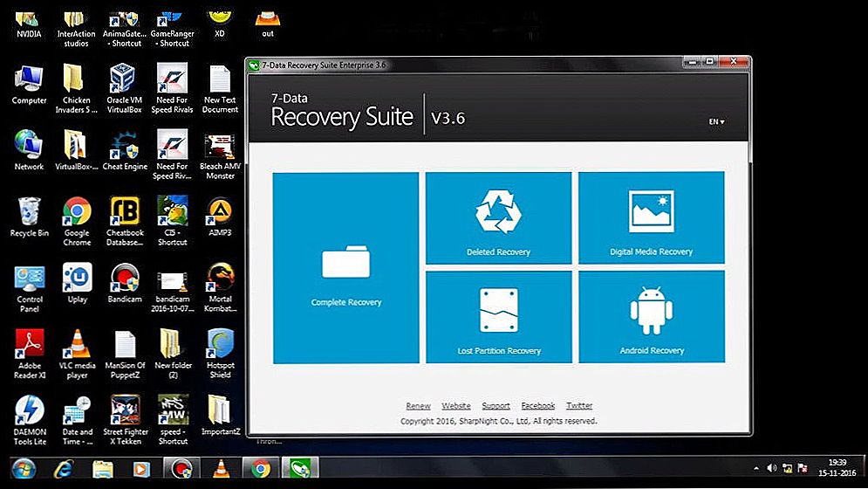Select the VLC media player desktop shortcut
This screenshot has height=489, width=868.
77,355
